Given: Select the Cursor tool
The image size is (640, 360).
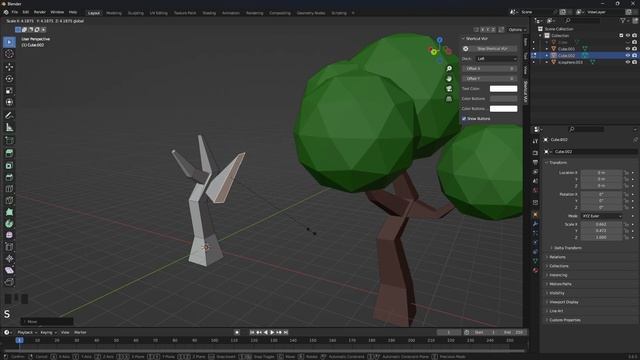Looking at the screenshot, I should 9,54.
